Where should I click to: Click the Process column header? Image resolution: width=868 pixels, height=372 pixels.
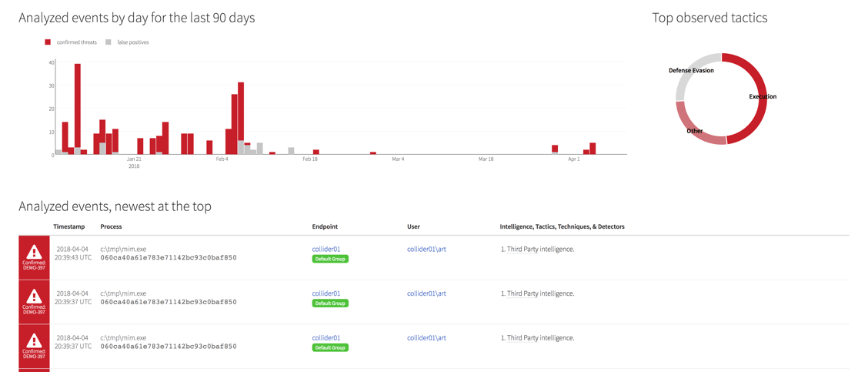pos(111,226)
